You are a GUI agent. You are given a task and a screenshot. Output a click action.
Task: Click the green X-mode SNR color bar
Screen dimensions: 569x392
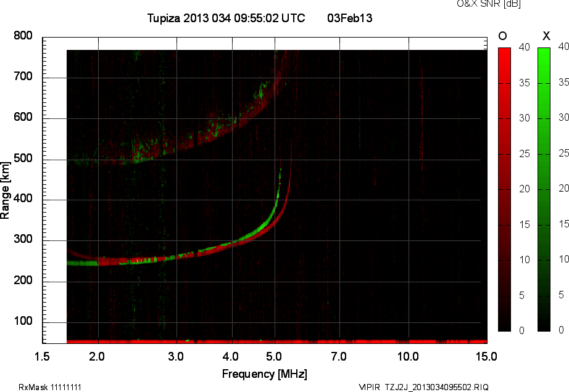pos(544,189)
